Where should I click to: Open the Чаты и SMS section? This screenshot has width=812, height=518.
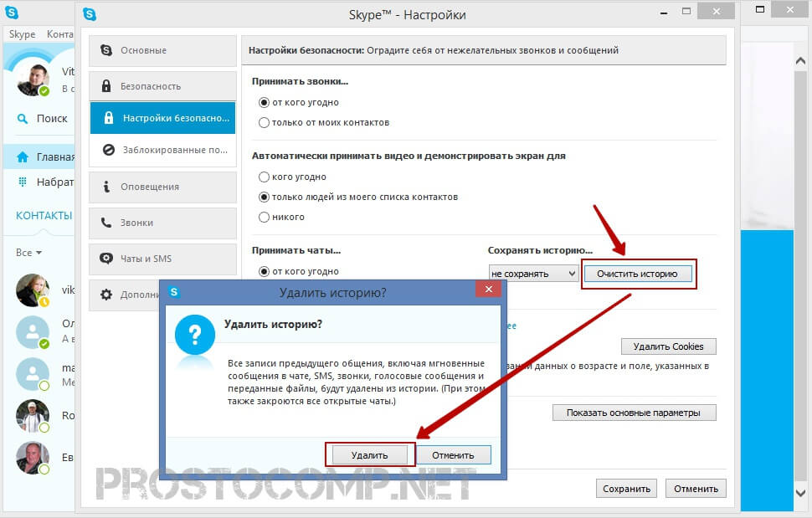(x=162, y=259)
